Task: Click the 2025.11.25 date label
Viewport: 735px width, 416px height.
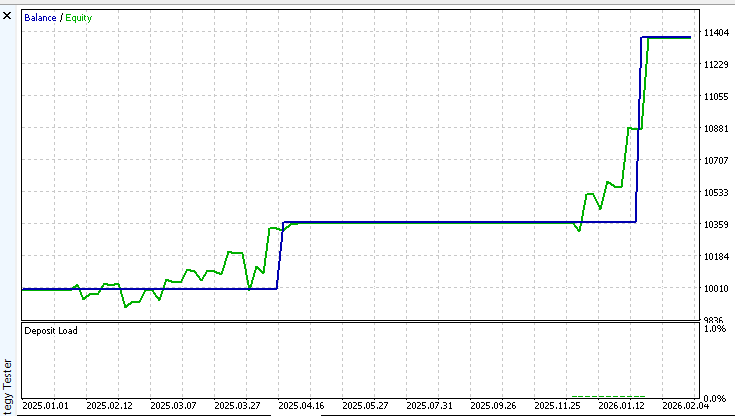Action: pos(557,405)
